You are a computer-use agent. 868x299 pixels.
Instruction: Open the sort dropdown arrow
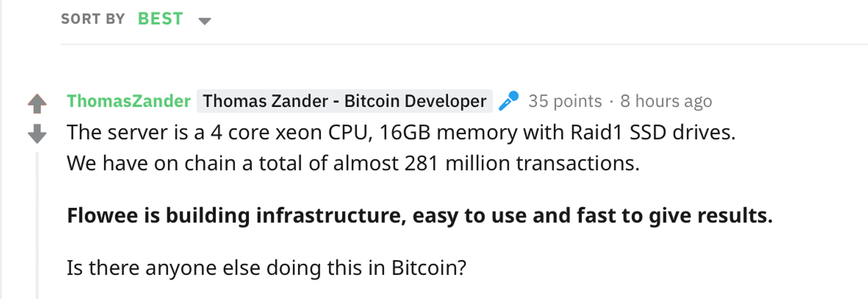(205, 21)
